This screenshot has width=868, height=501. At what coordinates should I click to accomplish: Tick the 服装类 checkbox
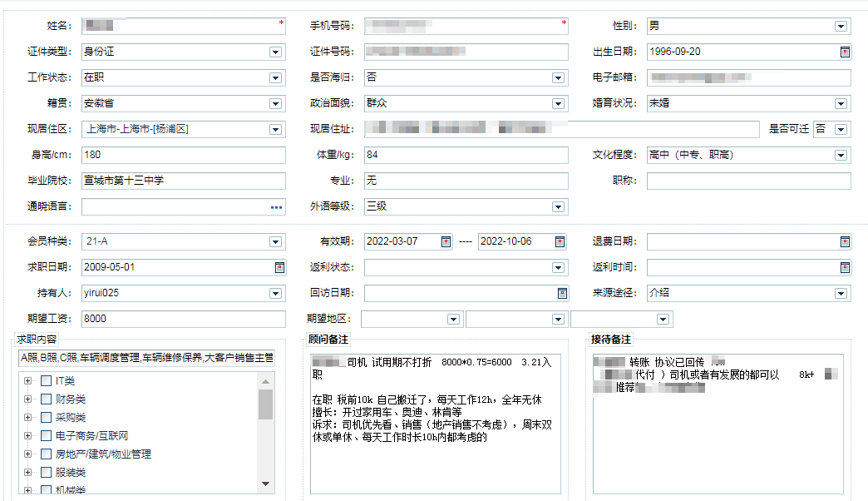47,472
